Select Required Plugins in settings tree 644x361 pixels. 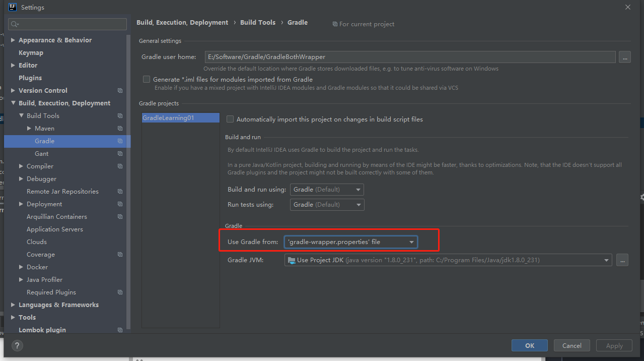(x=51, y=292)
